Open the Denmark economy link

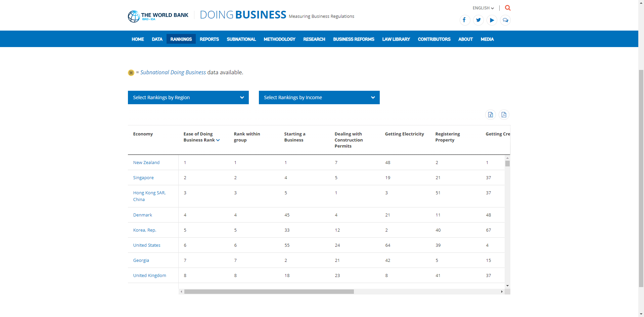(143, 215)
